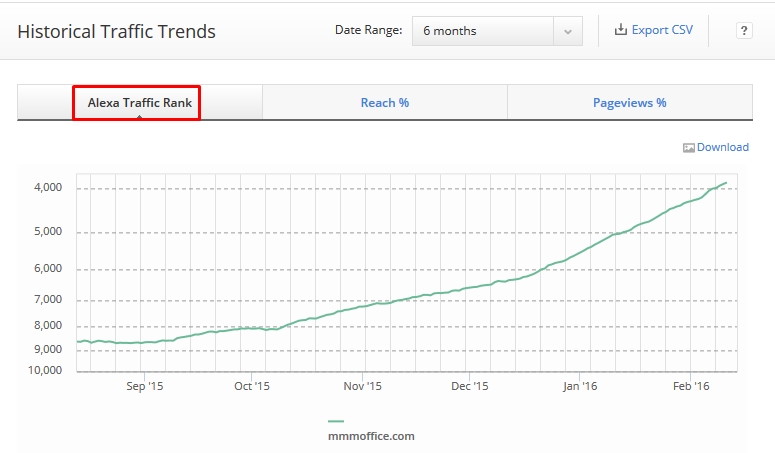Click the Download chart link
The image size is (775, 453).
click(x=723, y=147)
